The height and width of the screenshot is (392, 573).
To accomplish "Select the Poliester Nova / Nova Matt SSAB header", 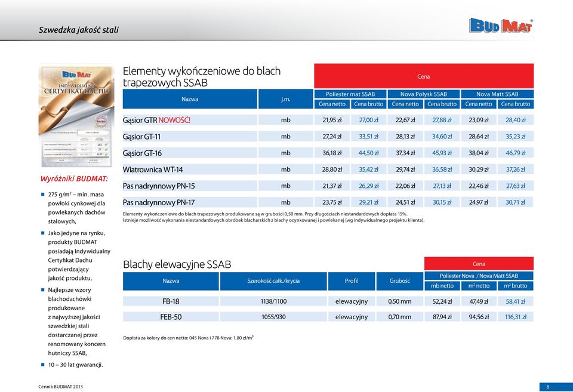I will click(479, 276).
